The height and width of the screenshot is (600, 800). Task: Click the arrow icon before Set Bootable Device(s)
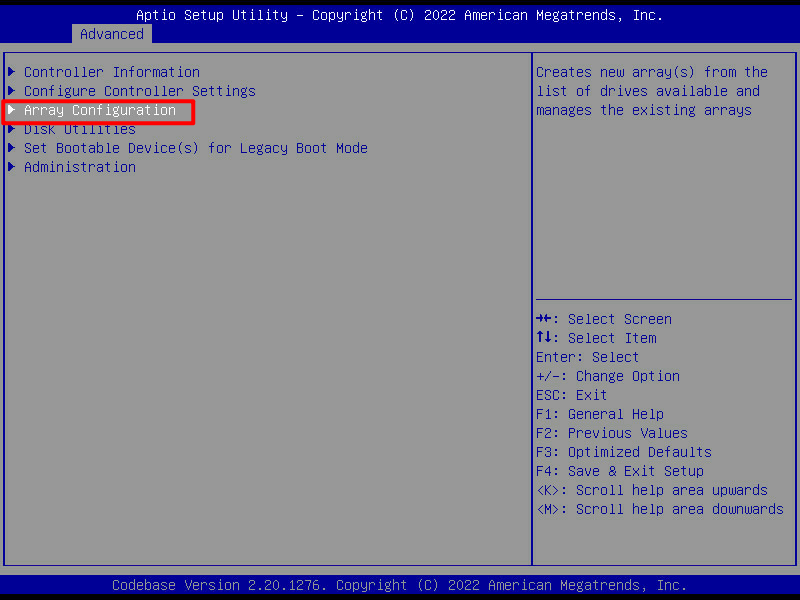click(12, 148)
